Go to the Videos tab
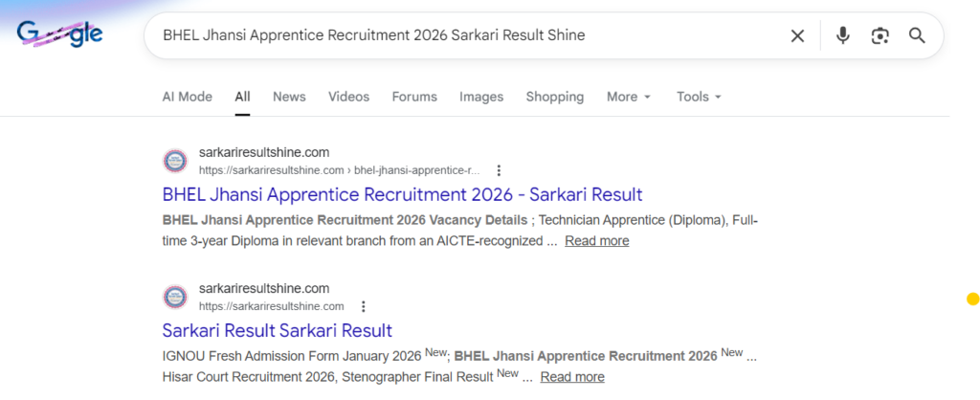980x400 pixels. [348, 97]
